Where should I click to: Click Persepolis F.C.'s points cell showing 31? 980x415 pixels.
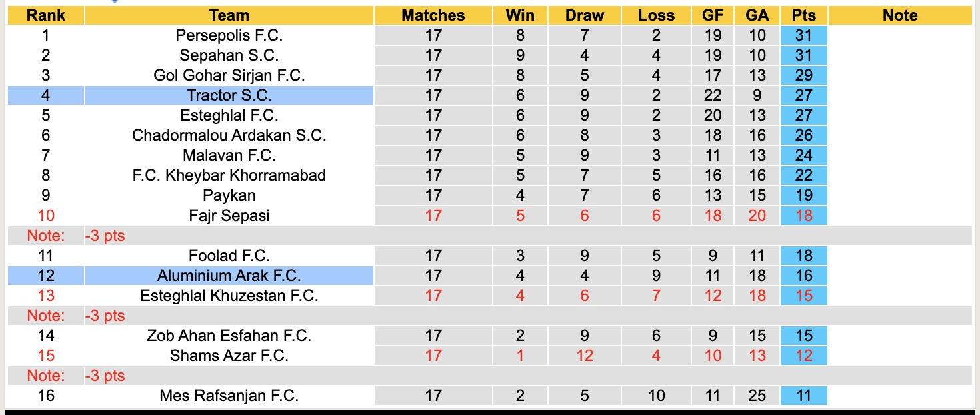pyautogui.click(x=803, y=35)
